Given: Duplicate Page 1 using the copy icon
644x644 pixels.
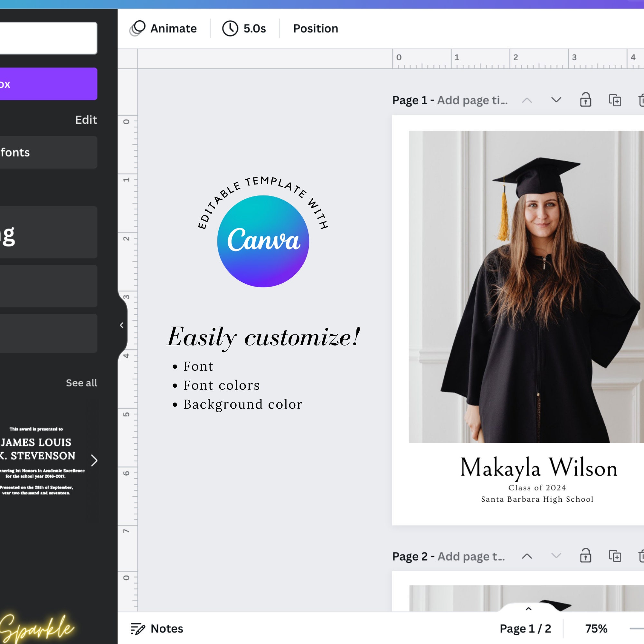Looking at the screenshot, I should click(615, 100).
